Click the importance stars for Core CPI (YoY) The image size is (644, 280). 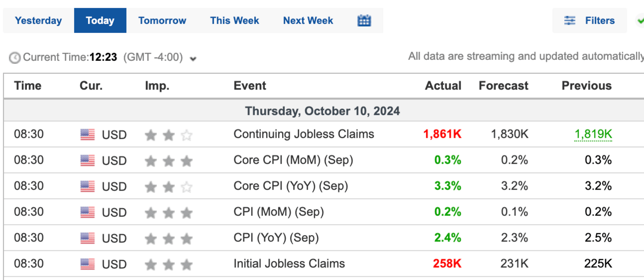pos(168,187)
